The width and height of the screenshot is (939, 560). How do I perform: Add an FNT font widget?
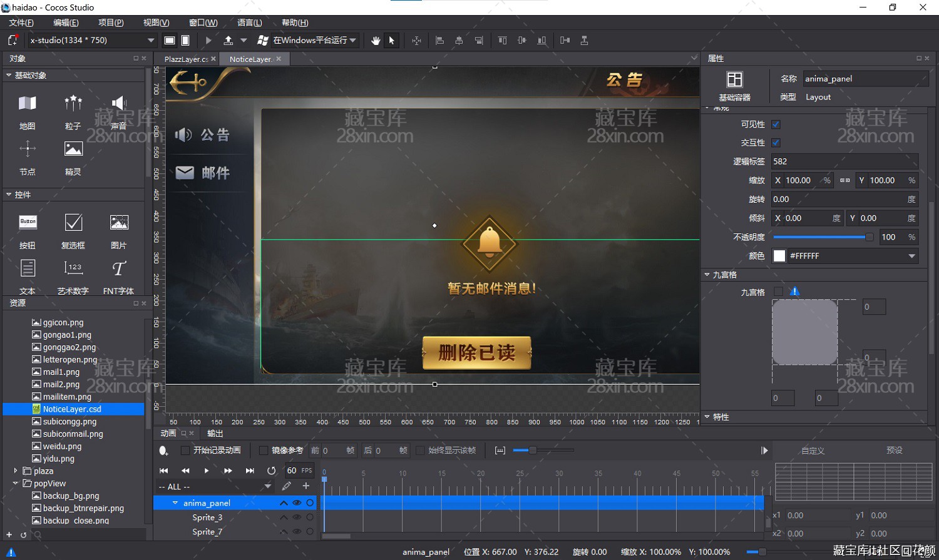pos(119,277)
